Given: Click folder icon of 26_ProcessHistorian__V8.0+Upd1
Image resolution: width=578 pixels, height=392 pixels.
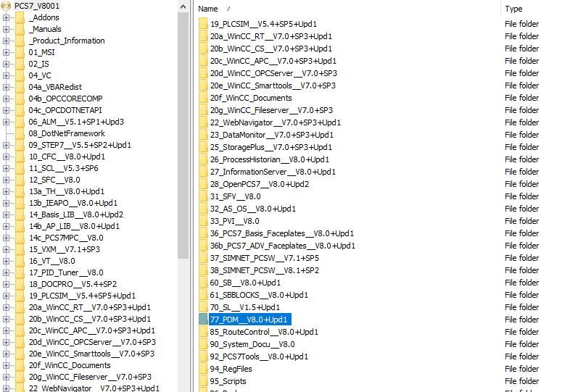Looking at the screenshot, I should point(203,159).
